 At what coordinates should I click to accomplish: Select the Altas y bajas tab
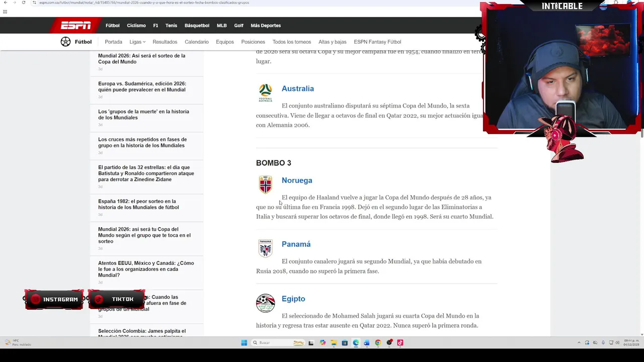(332, 42)
